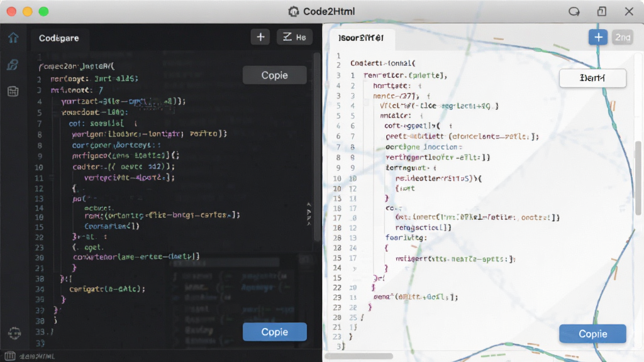The width and height of the screenshot is (644, 362).
Task: Open the settings gear at sidebar bottom
Action: [14, 333]
